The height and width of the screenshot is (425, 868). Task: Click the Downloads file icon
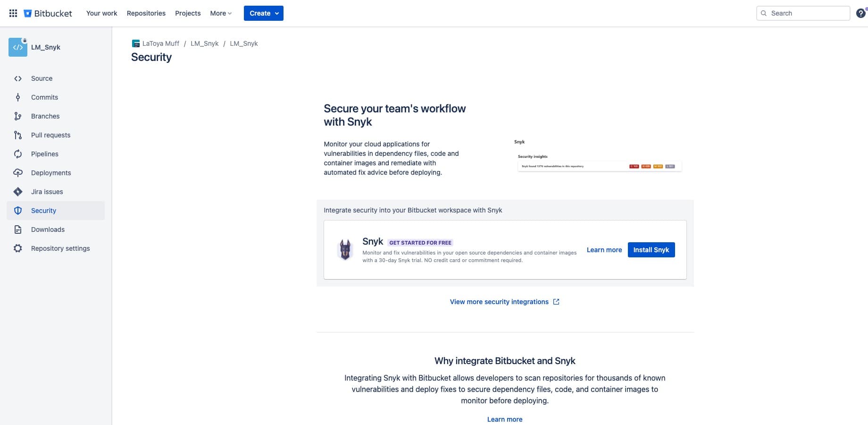point(18,229)
